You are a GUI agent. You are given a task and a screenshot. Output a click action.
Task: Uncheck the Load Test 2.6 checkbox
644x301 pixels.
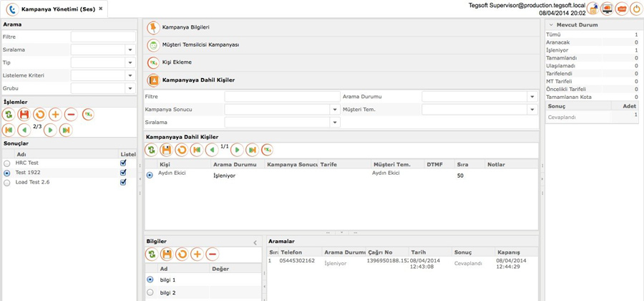click(x=123, y=182)
